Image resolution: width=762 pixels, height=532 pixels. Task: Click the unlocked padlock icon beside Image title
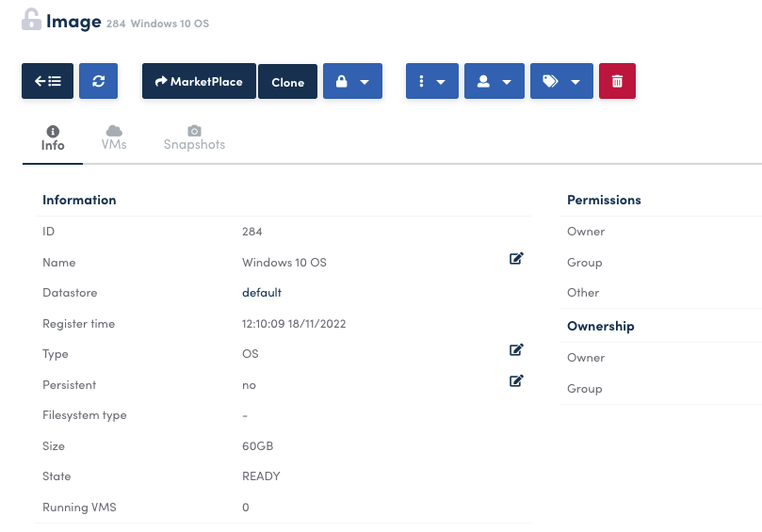[31, 20]
